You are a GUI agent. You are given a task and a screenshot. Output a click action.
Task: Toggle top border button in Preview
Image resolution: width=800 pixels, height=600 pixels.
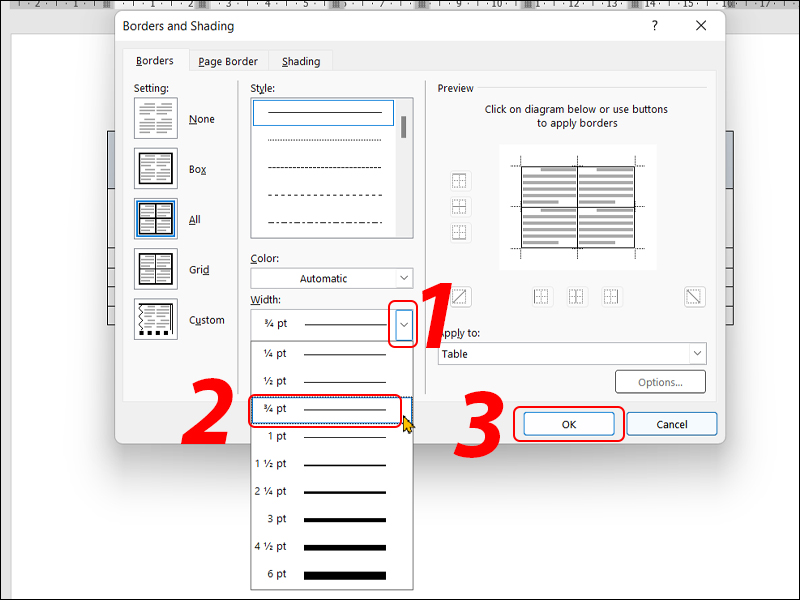459,181
